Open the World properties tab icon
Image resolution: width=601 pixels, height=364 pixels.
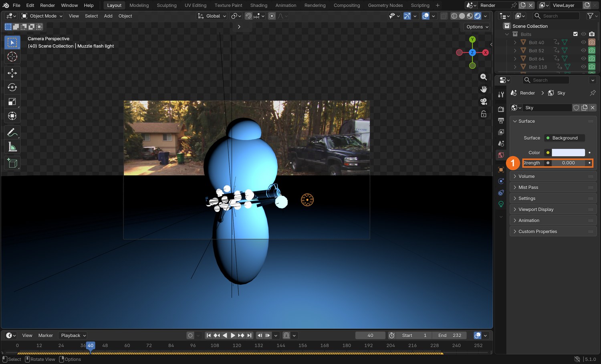(x=501, y=155)
